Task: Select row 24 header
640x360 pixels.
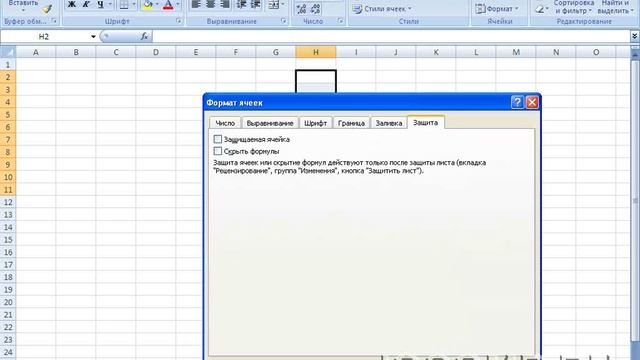Action: (x=8, y=352)
